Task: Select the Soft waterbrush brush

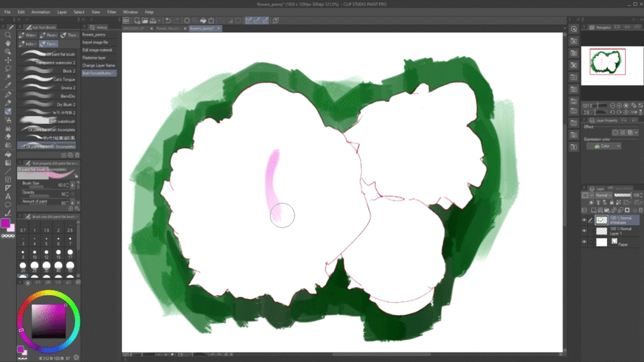Action: (48, 121)
